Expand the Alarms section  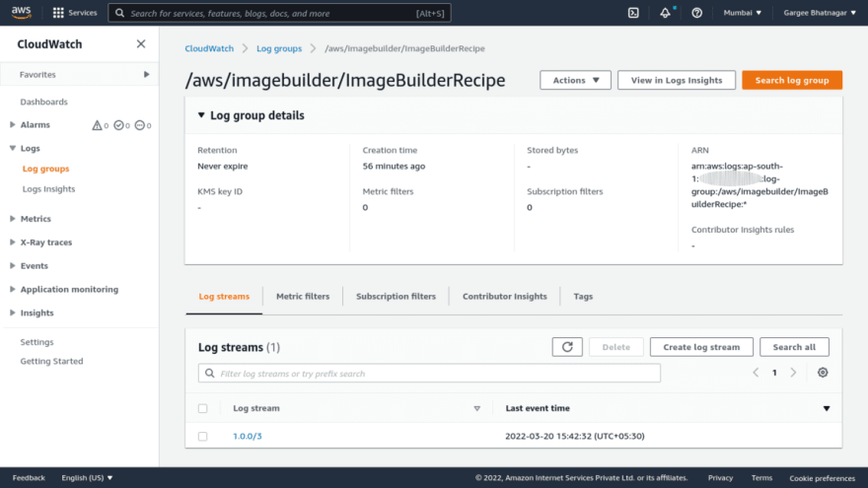click(x=12, y=124)
